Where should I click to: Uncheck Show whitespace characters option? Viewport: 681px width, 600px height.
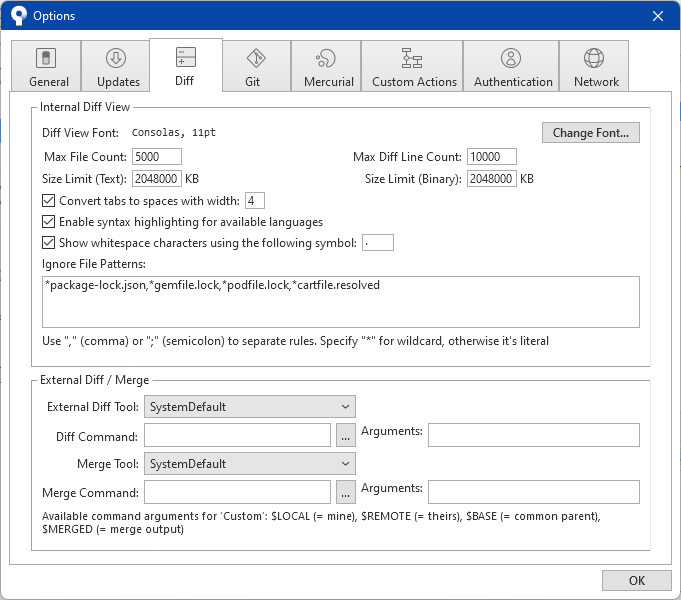49,243
